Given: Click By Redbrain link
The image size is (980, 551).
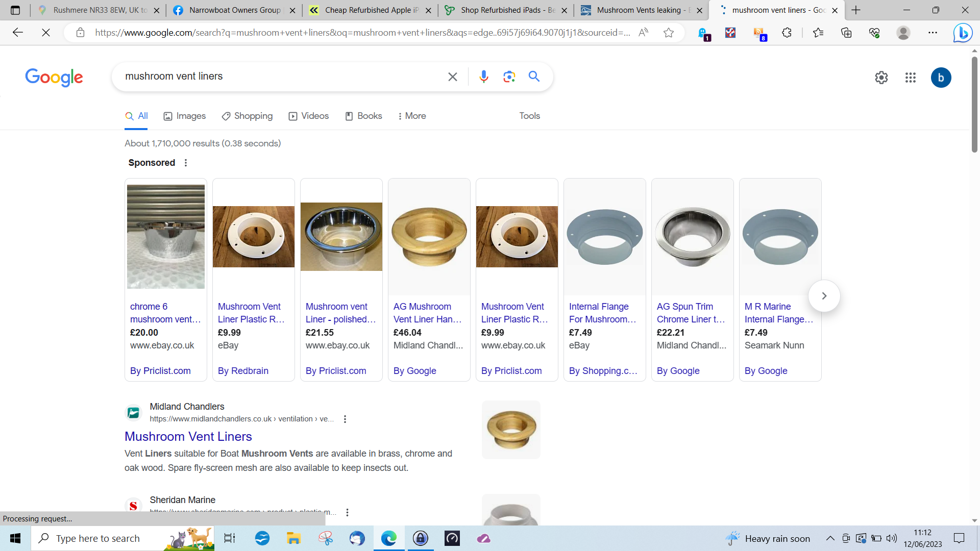Looking at the screenshot, I should [243, 371].
